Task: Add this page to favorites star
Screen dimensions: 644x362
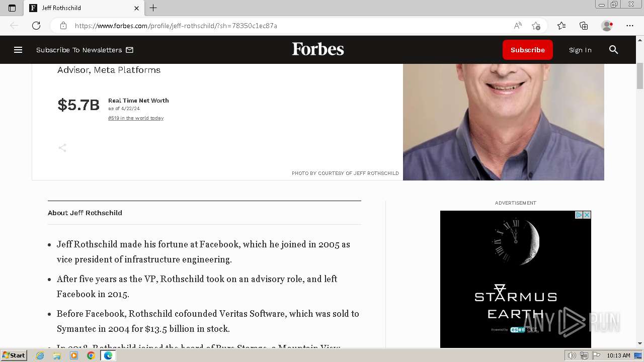Action: (536, 26)
